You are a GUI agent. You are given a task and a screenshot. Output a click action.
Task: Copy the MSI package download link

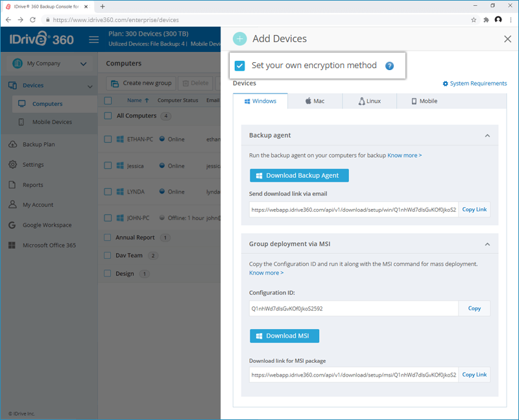(474, 375)
